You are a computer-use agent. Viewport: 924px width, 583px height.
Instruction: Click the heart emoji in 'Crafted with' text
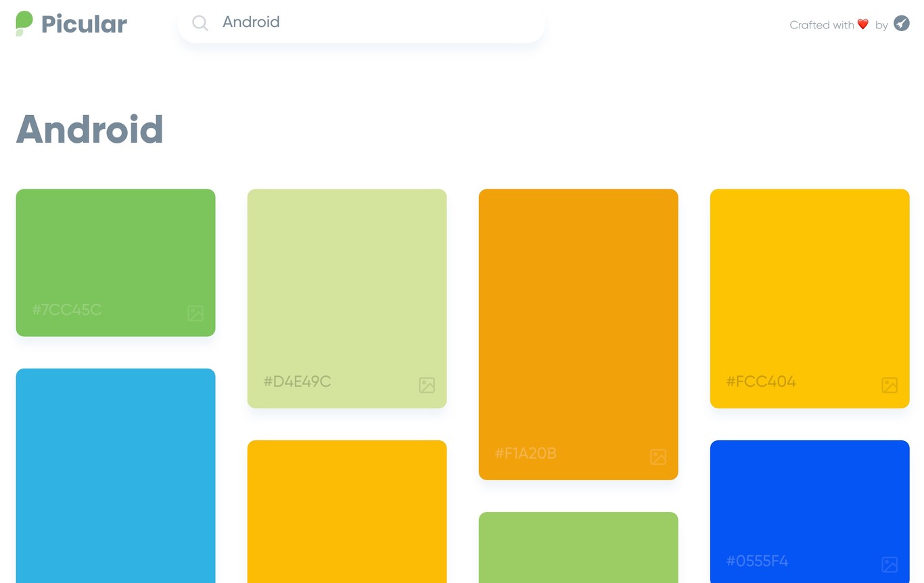(862, 24)
